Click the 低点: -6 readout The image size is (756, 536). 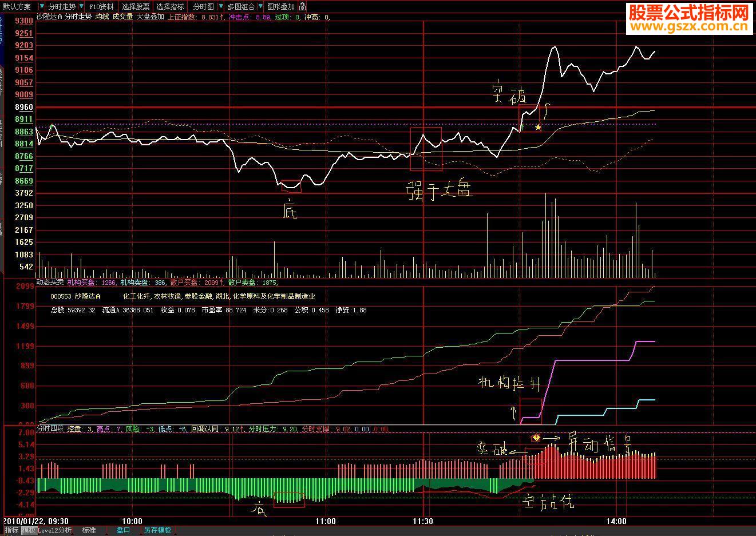pos(173,429)
